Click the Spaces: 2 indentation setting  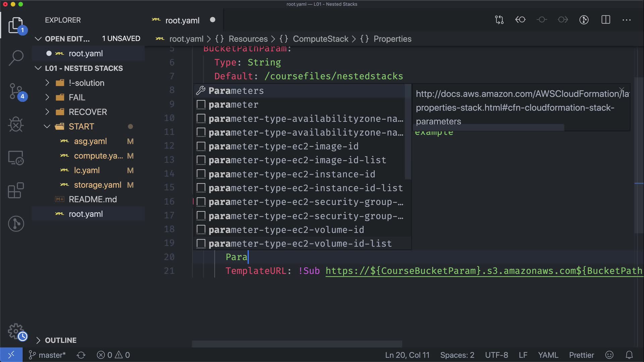click(457, 355)
